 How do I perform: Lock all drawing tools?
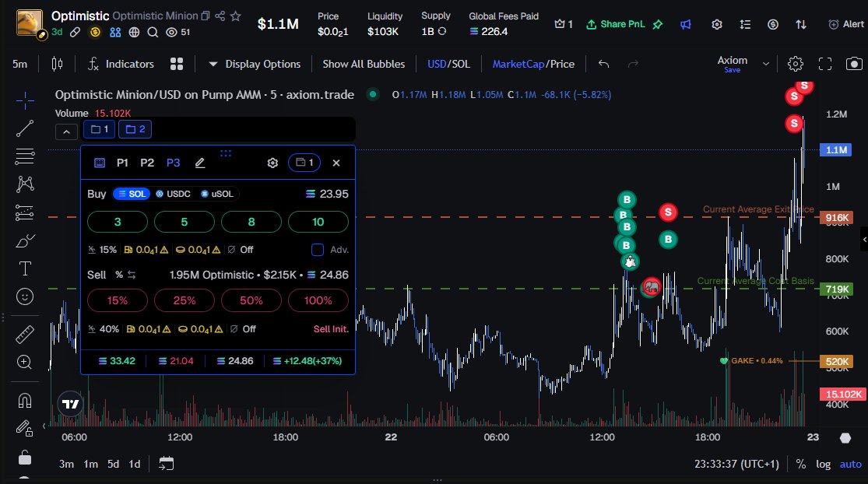pos(25,458)
